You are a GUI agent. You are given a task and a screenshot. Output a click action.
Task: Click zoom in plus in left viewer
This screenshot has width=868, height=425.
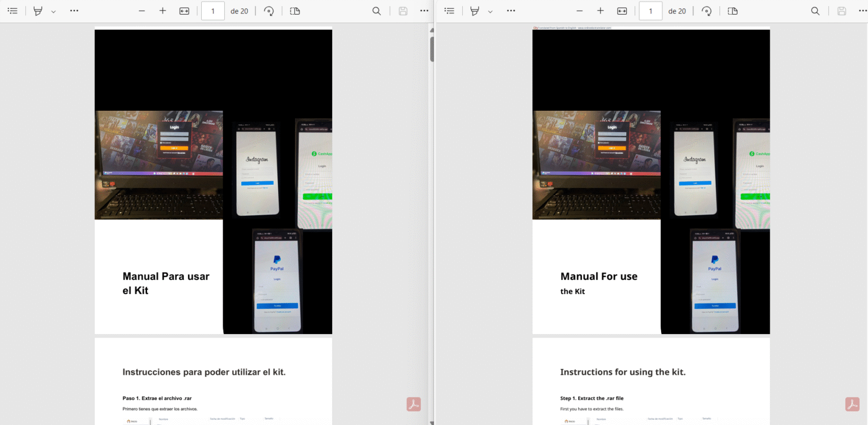point(163,11)
